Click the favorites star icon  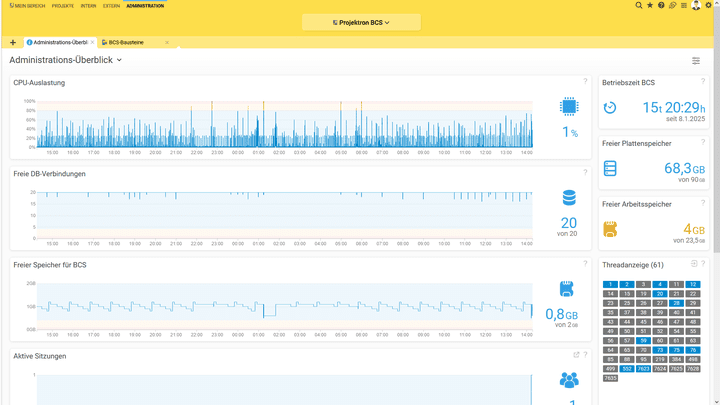click(x=650, y=6)
